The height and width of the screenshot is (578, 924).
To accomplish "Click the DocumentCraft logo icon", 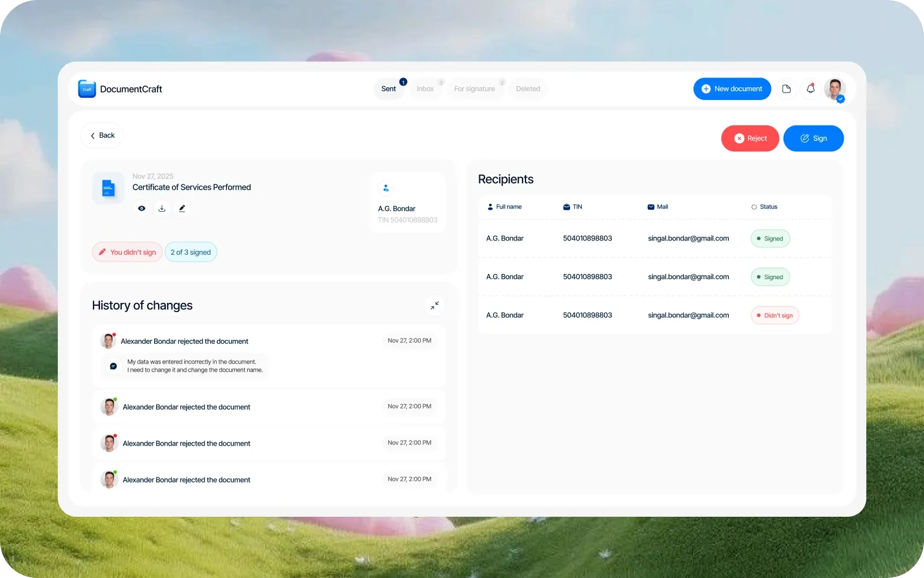I will tap(87, 89).
